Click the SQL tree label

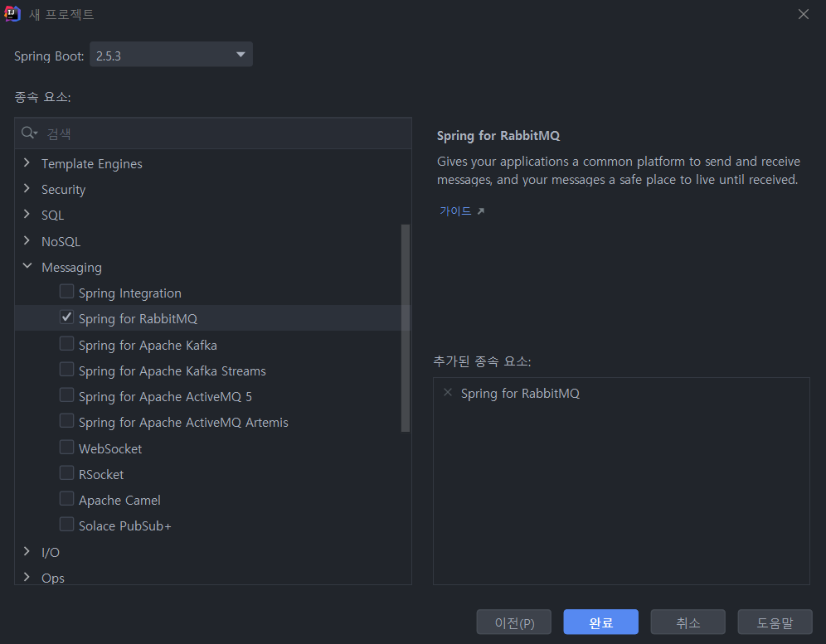(x=53, y=215)
